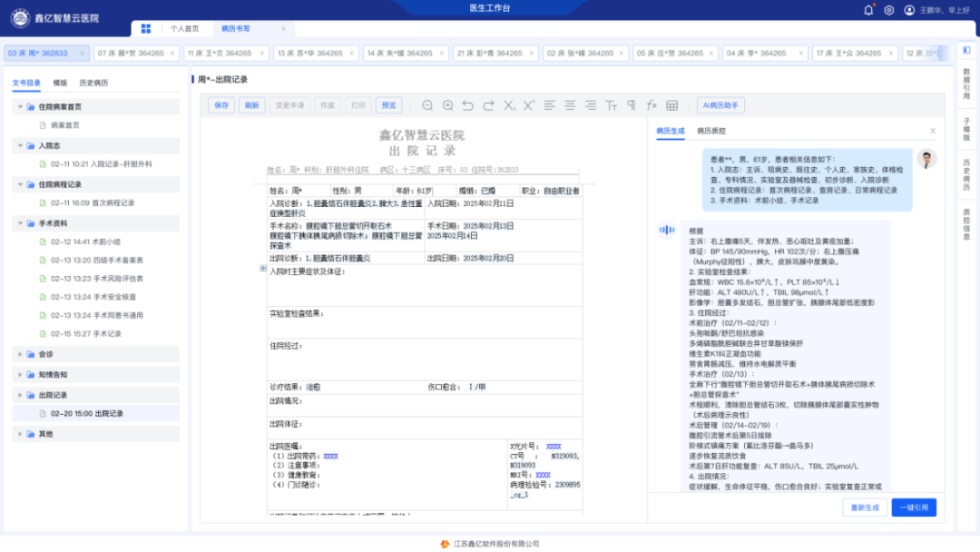The height and width of the screenshot is (552, 980).
Task: Click the doctor avatar in chat
Action: 926,159
